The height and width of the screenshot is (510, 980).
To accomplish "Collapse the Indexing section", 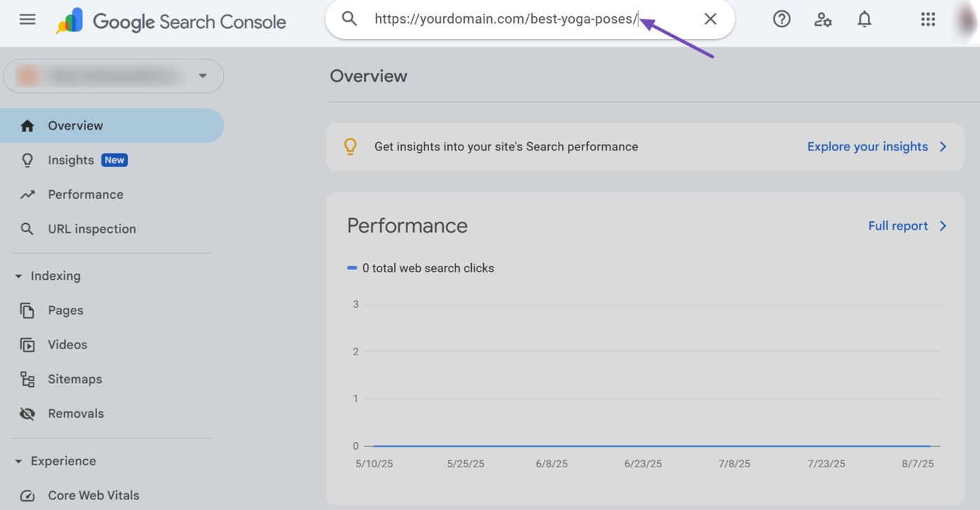I will (x=19, y=276).
